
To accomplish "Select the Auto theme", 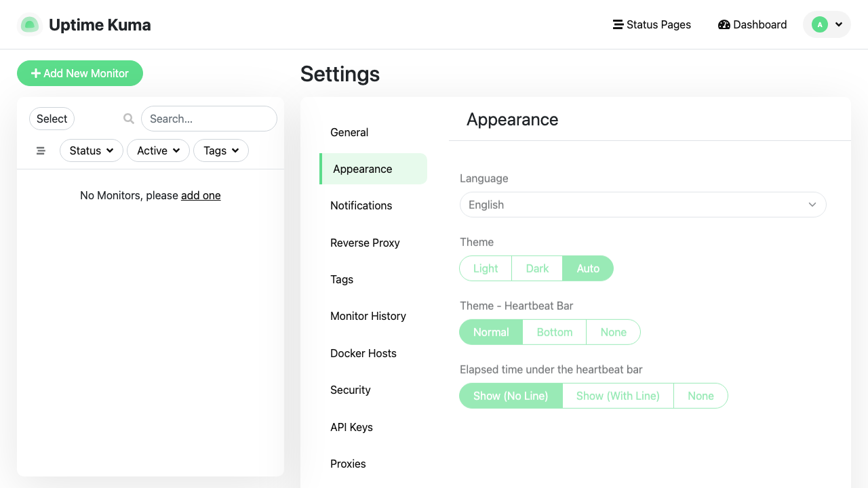I will point(588,268).
